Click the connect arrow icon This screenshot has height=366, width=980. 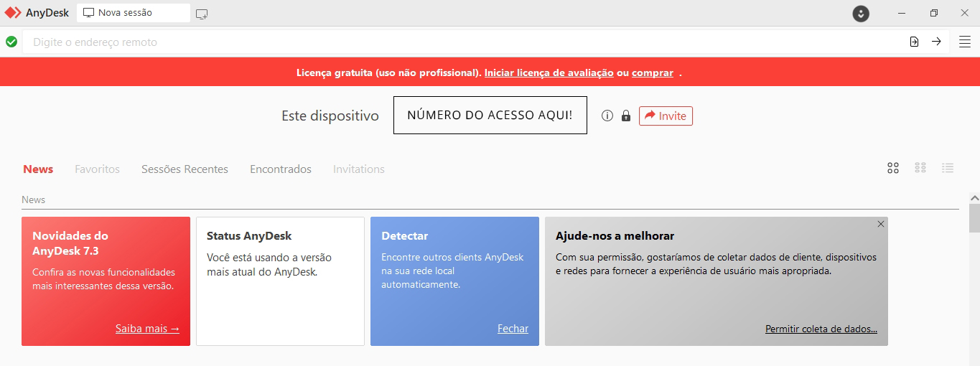936,42
